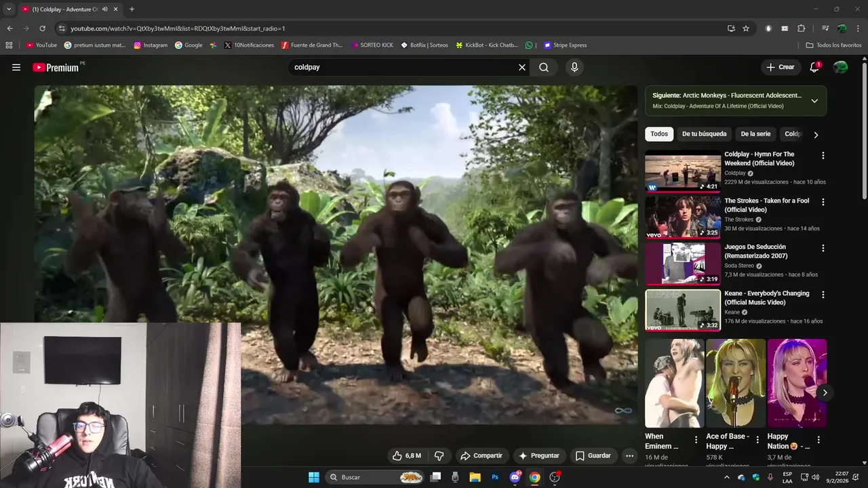Open the SORTEO KICK bookmark

tap(372, 45)
